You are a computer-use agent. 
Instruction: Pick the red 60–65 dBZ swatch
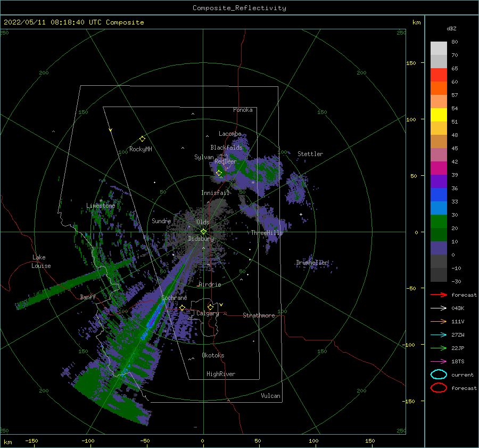[x=439, y=75]
